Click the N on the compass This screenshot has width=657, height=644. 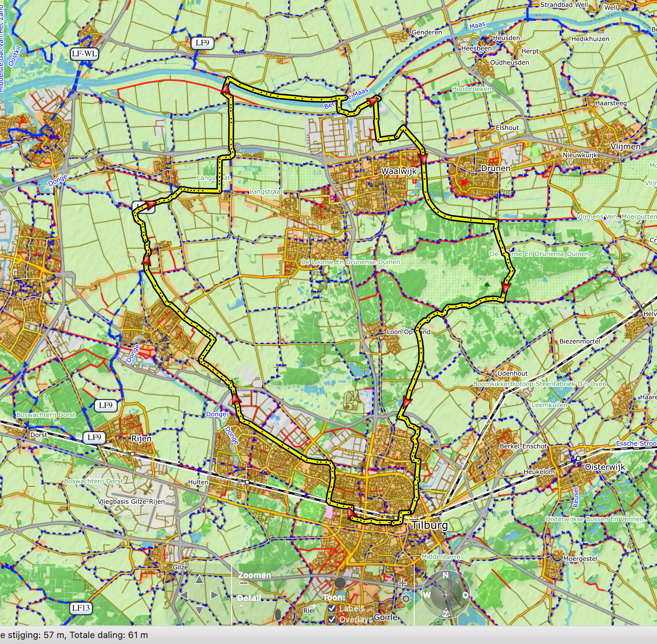(x=445, y=575)
